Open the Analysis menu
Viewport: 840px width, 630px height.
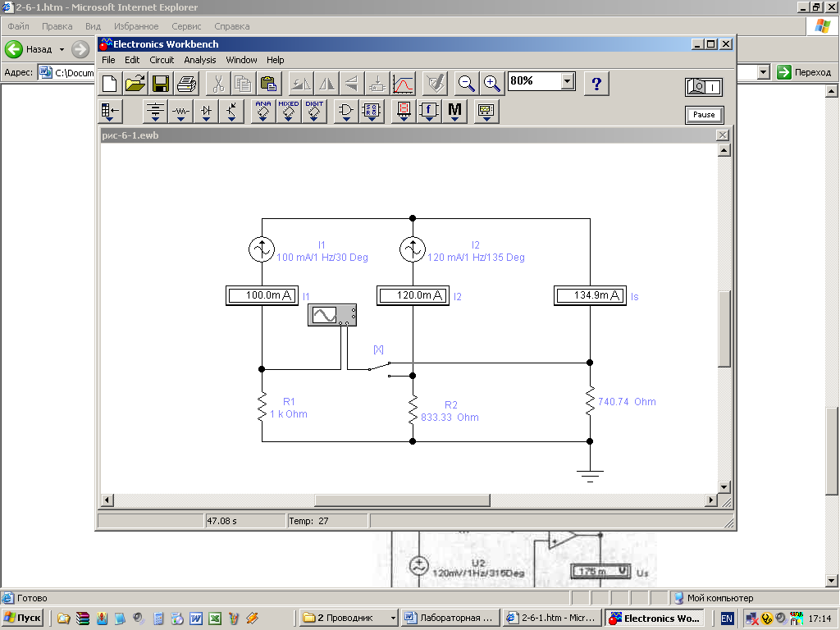200,60
